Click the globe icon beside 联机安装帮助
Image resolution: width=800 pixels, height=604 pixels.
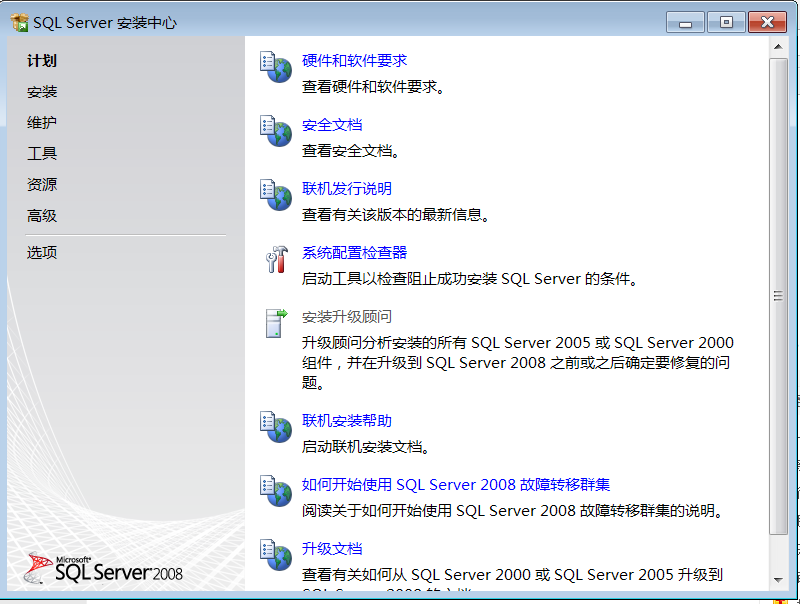click(x=276, y=427)
